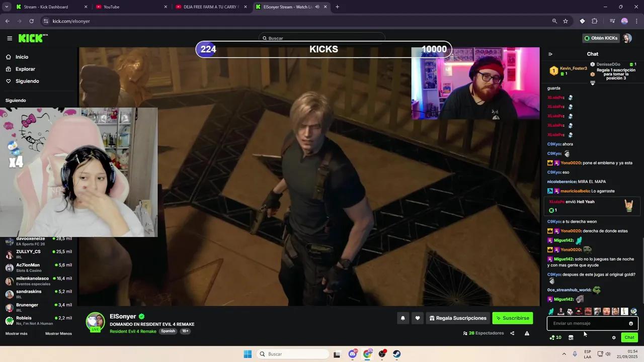This screenshot has width=644, height=362.
Task: Open the Windows Start menu
Action: 248,354
